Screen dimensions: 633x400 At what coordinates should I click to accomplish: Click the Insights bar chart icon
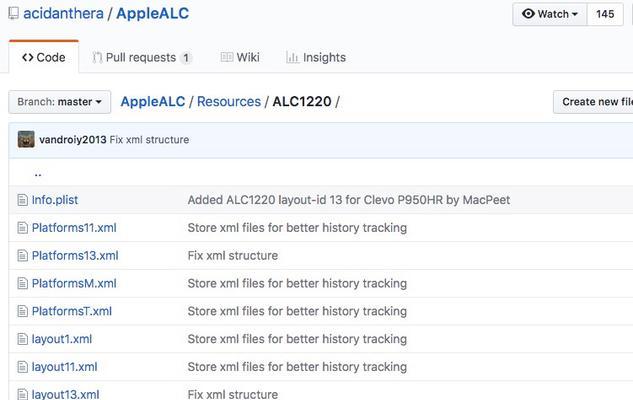(x=292, y=58)
